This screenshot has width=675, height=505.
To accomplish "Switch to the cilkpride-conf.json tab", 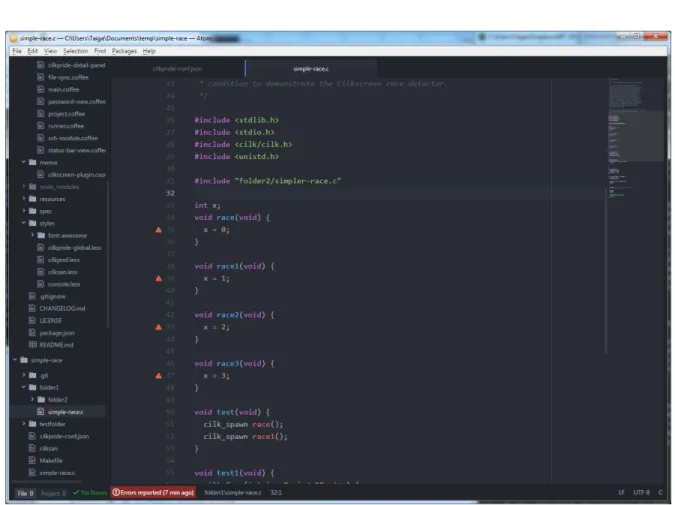I will click(x=177, y=69).
